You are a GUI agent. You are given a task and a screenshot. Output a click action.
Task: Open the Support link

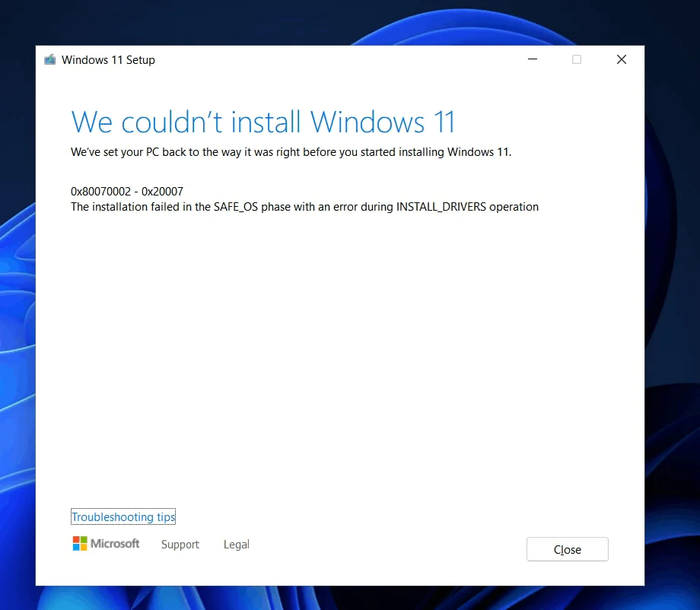(x=180, y=545)
